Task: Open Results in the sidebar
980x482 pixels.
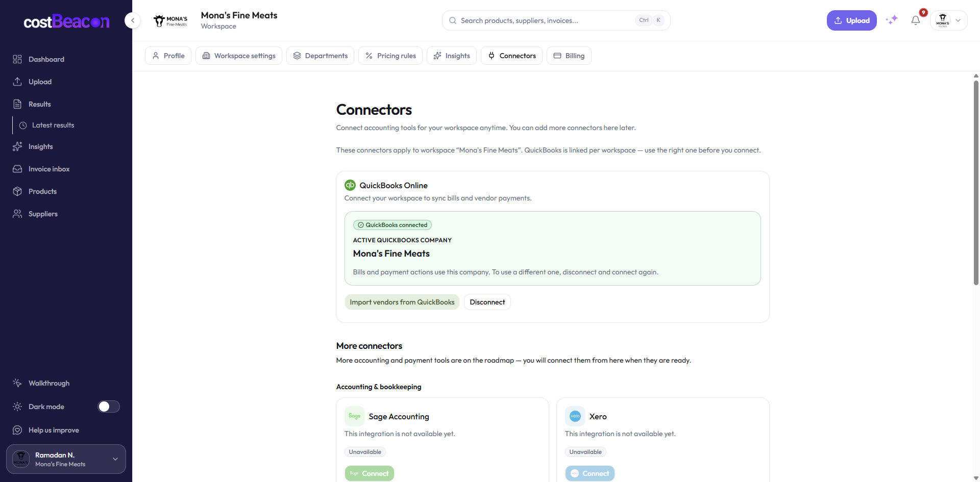Action: coord(66,104)
